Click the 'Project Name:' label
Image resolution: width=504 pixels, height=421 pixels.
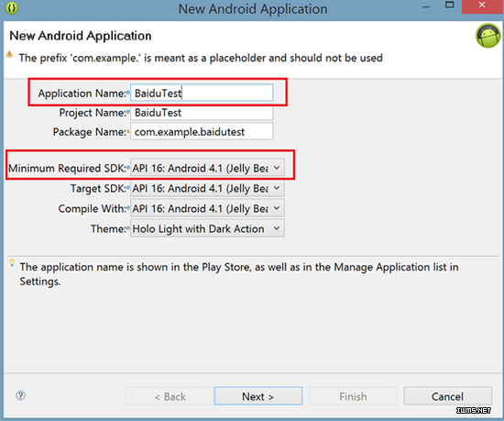click(93, 113)
